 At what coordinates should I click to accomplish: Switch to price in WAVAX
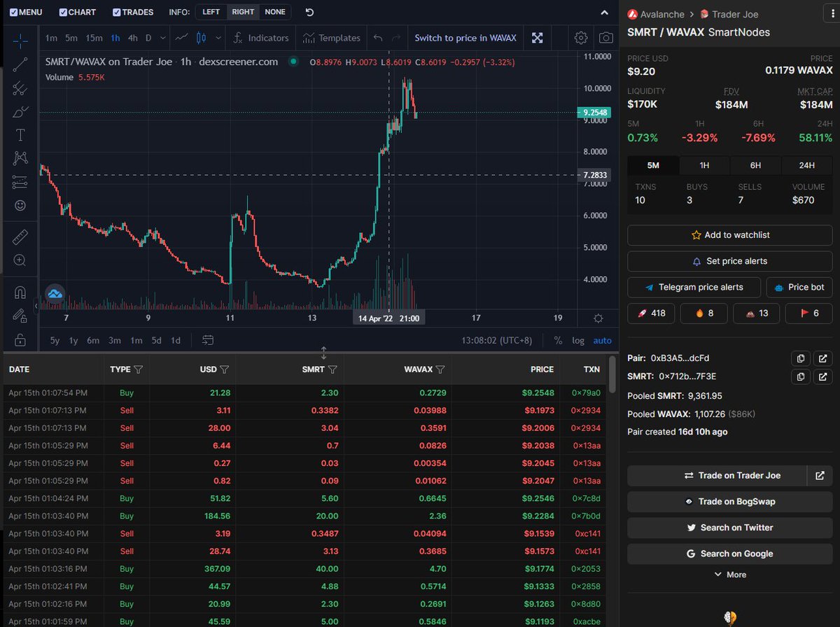465,38
